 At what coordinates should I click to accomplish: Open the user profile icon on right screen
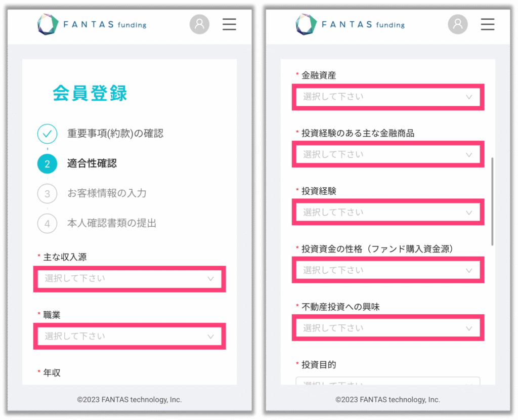[x=457, y=24]
